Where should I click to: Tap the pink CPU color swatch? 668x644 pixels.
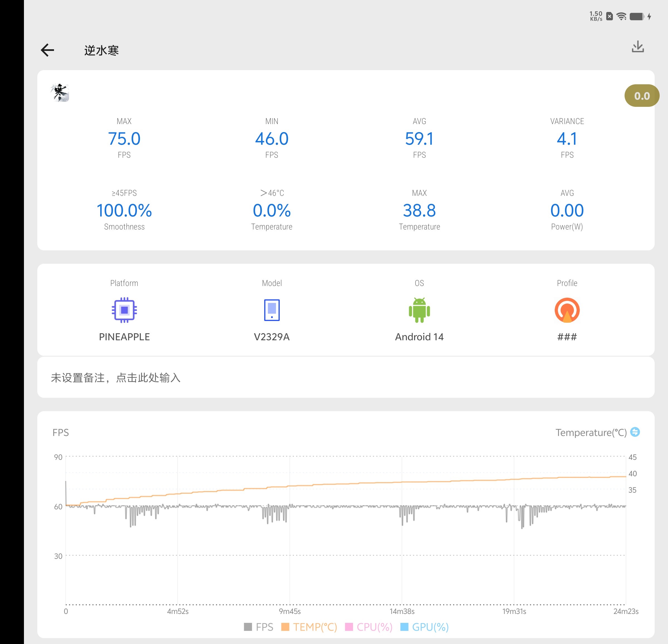[x=349, y=627]
